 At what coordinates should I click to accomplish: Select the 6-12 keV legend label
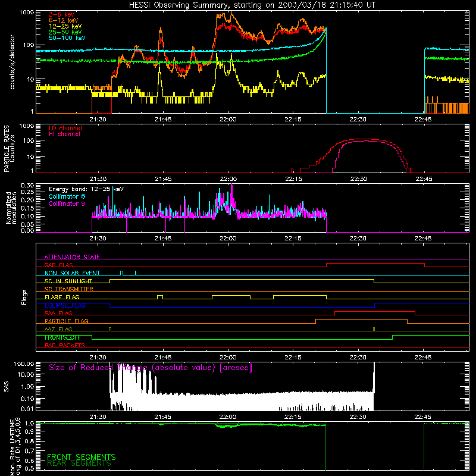coord(64,20)
